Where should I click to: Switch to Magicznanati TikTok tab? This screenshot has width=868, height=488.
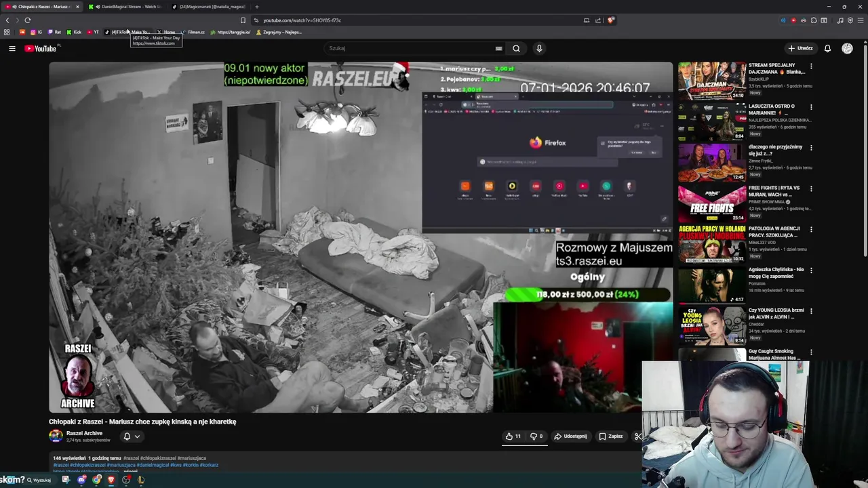209,7
